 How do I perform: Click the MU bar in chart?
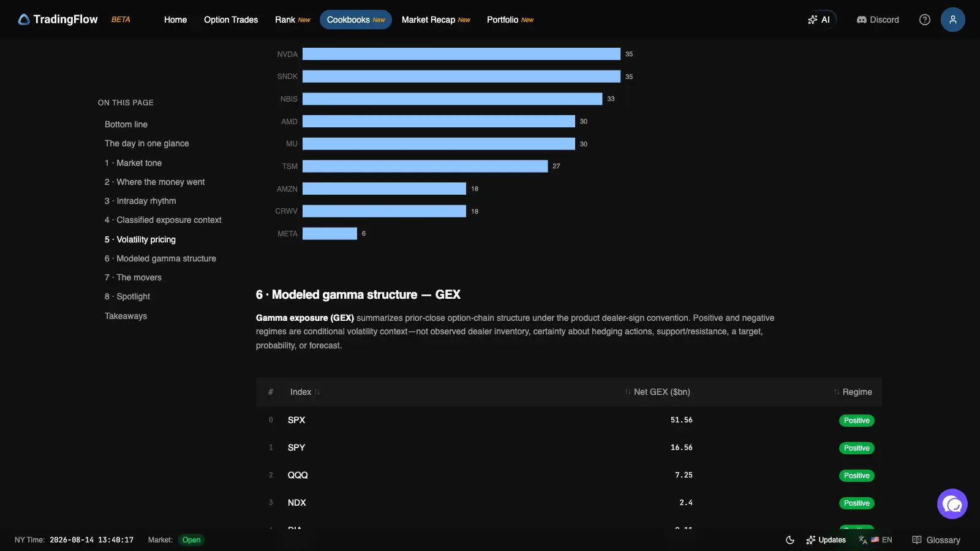tap(439, 144)
